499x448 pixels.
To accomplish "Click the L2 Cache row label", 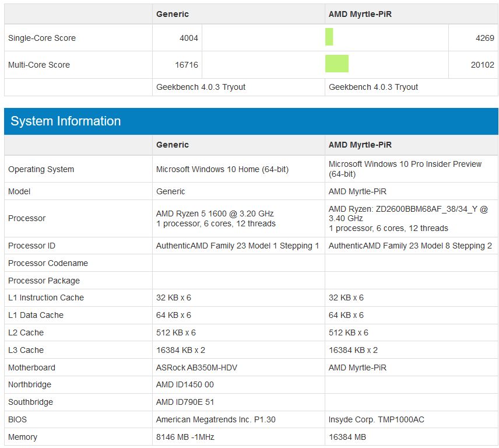I will coord(26,332).
